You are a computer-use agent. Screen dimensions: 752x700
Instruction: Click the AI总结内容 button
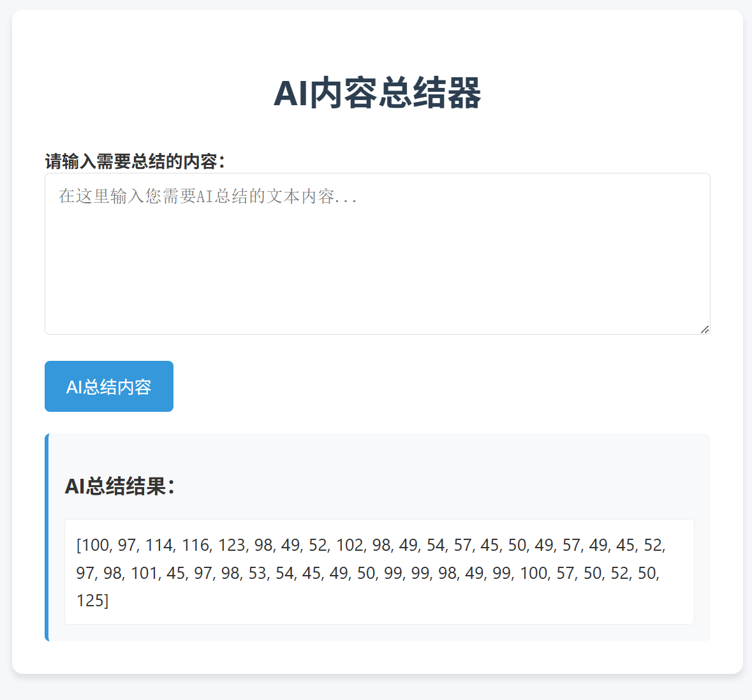(109, 386)
